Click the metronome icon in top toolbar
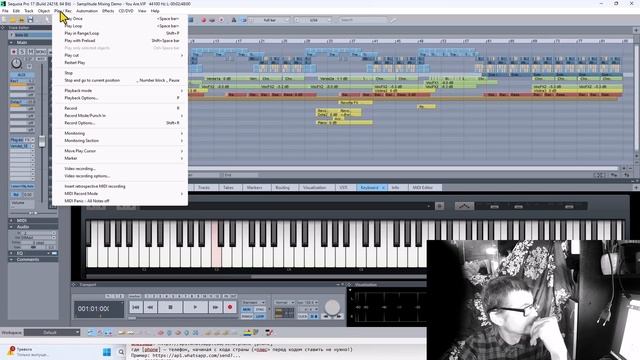 tap(234, 20)
